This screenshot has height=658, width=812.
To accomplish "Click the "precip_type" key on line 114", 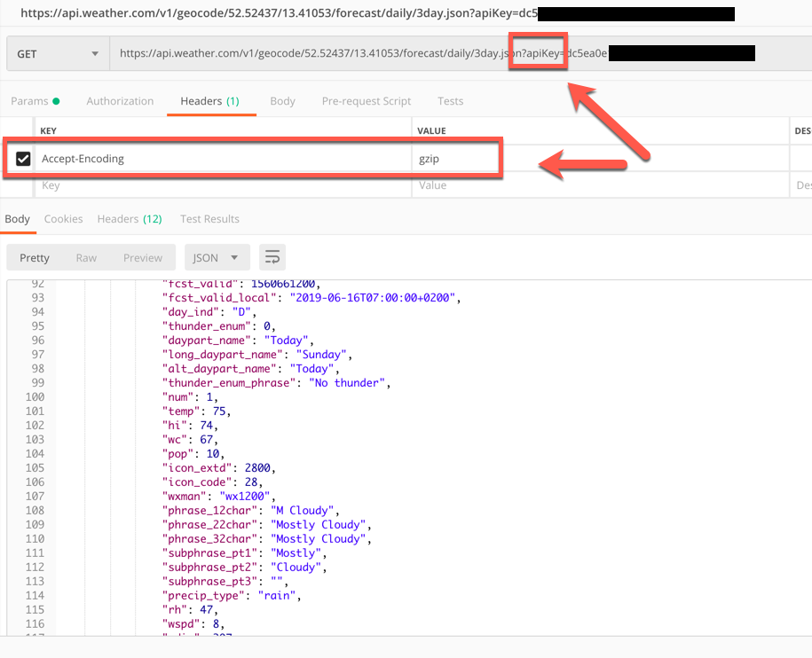I will point(203,596).
